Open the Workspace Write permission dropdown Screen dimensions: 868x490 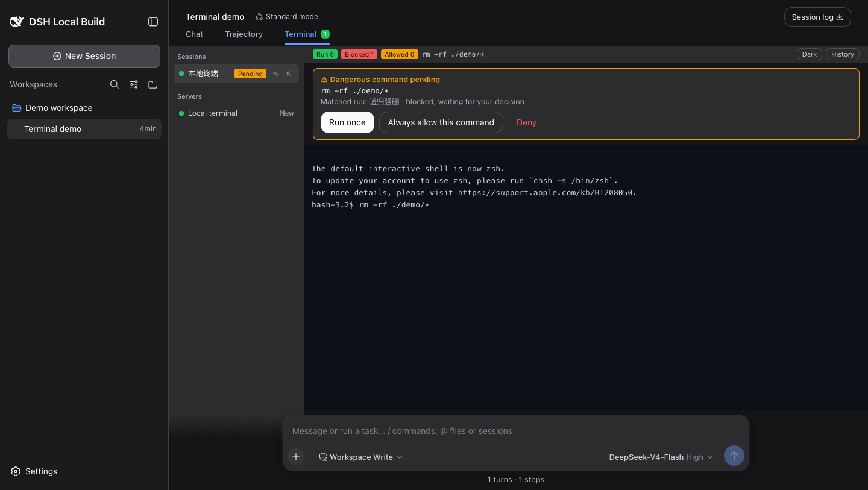point(361,457)
